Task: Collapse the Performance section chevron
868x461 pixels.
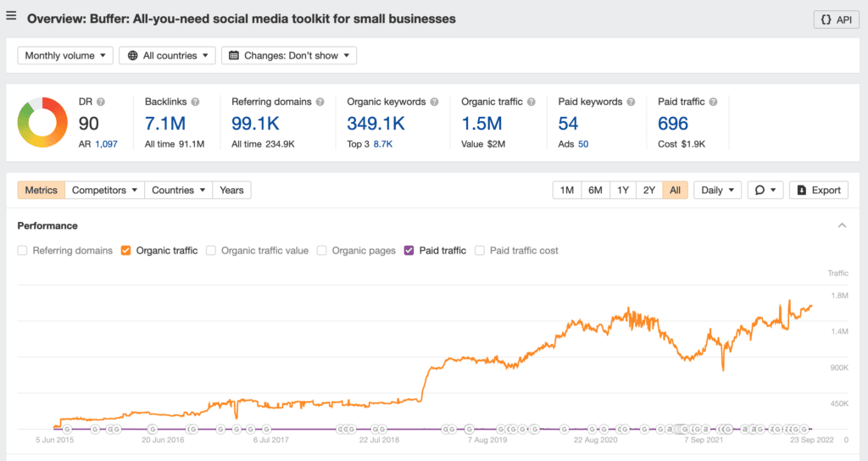Action: pyautogui.click(x=842, y=225)
